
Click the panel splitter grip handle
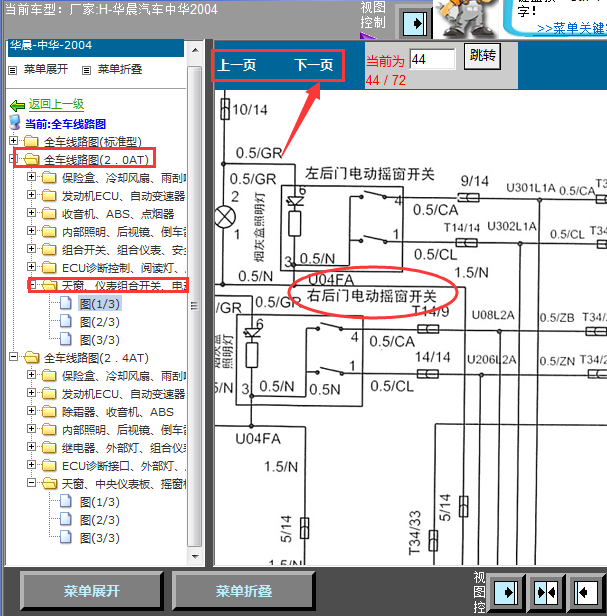pos(194,306)
